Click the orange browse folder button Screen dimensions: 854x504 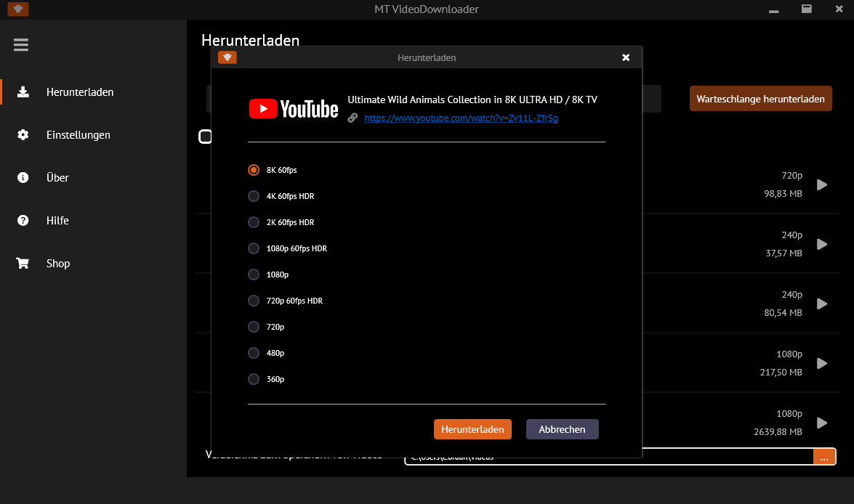[823, 457]
